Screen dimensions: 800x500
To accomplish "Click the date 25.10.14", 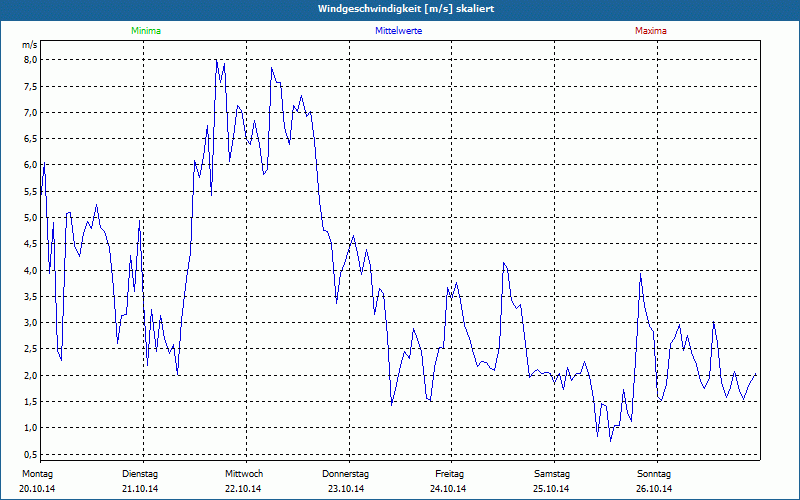I will 551,489.
